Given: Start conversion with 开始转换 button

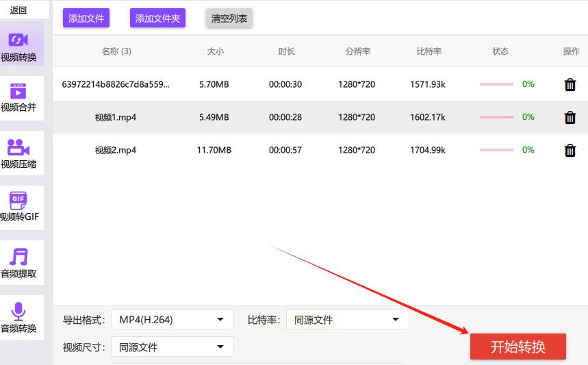Looking at the screenshot, I should coord(518,347).
